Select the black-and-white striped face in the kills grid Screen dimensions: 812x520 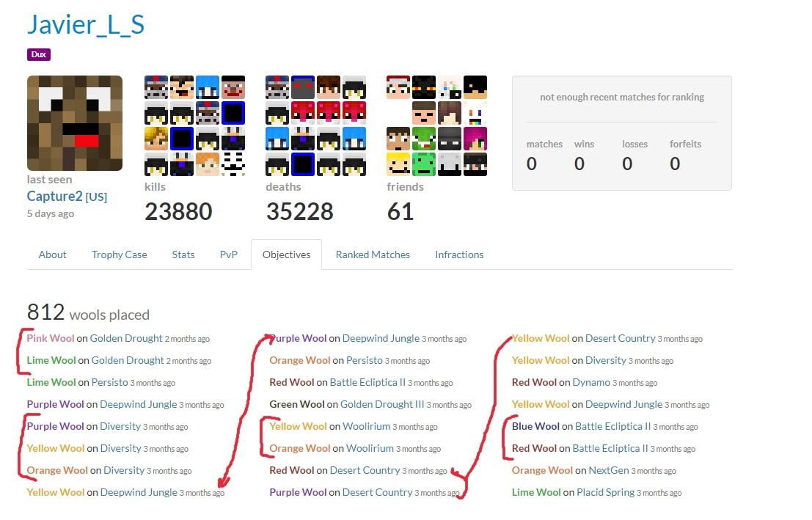[233, 164]
